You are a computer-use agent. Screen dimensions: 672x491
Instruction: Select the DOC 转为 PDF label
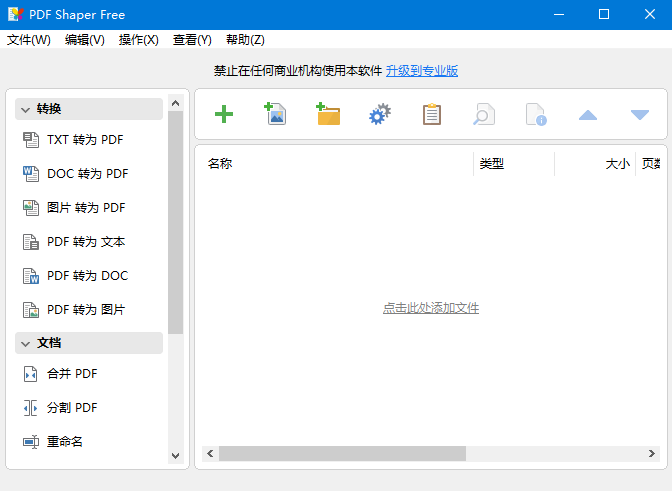(x=87, y=174)
